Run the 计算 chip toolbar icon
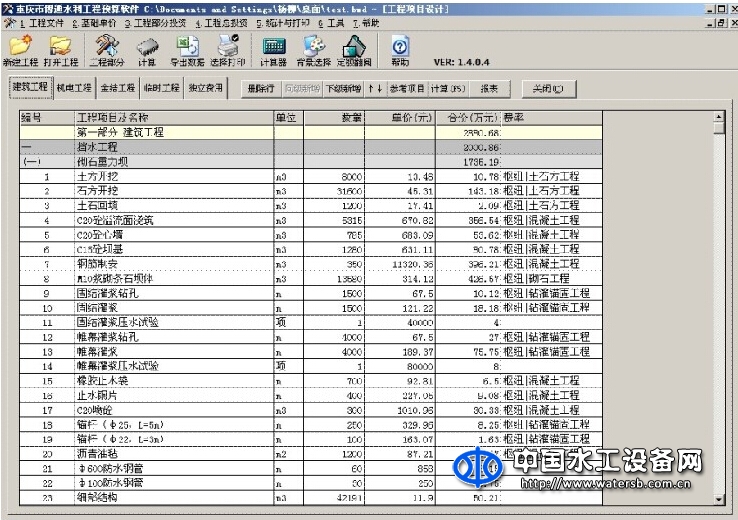The width and height of the screenshot is (738, 520). [147, 51]
